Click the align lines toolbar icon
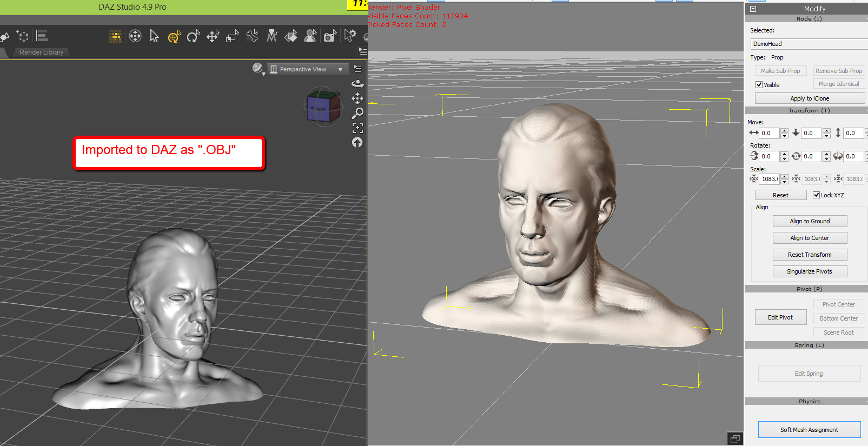The width and height of the screenshot is (868, 446). pyautogui.click(x=42, y=36)
